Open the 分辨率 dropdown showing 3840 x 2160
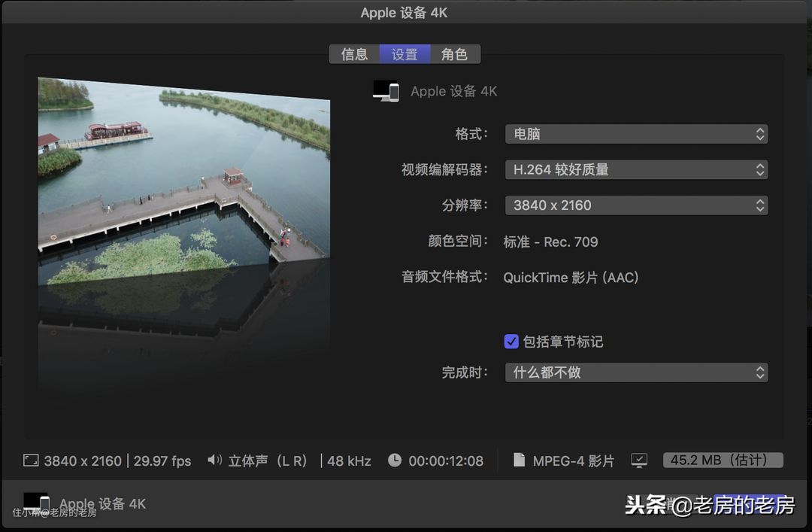 pos(636,205)
